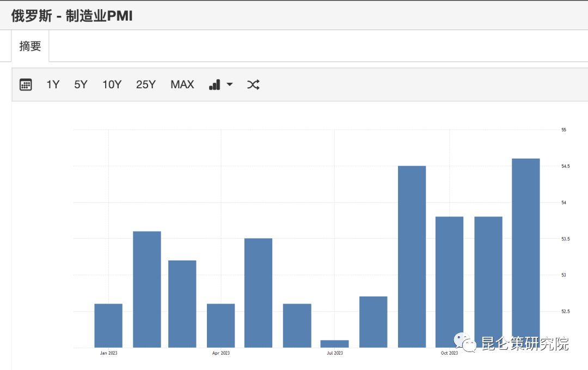Screen dimensions: 588x370
Task: Click the bar reaching 54.5 in September
Action: (x=412, y=256)
